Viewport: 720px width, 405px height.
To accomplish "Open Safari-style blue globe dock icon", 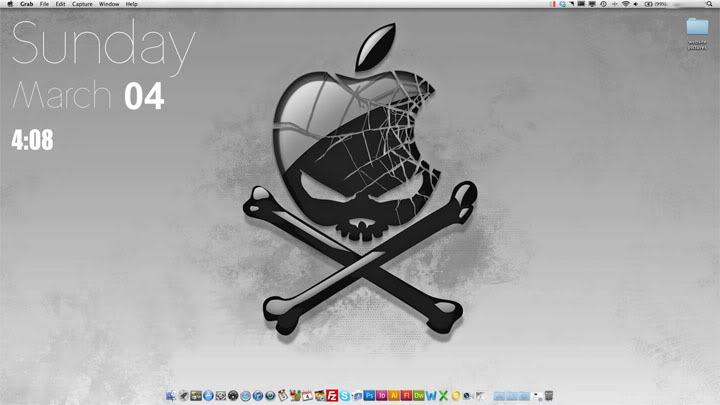I will (x=245, y=395).
